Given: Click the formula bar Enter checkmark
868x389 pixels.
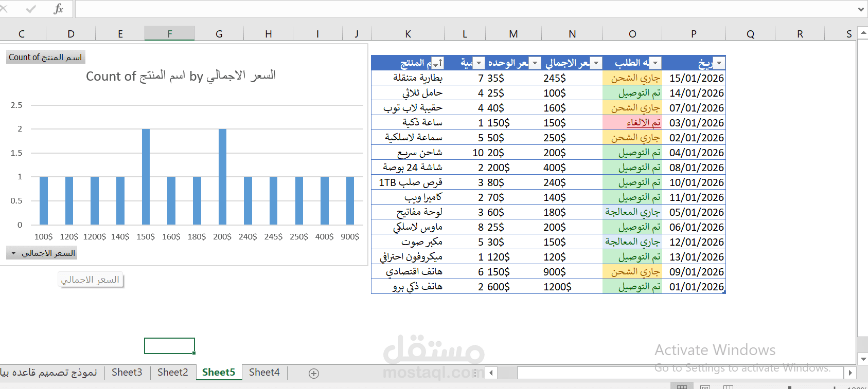Looking at the screenshot, I should point(31,9).
